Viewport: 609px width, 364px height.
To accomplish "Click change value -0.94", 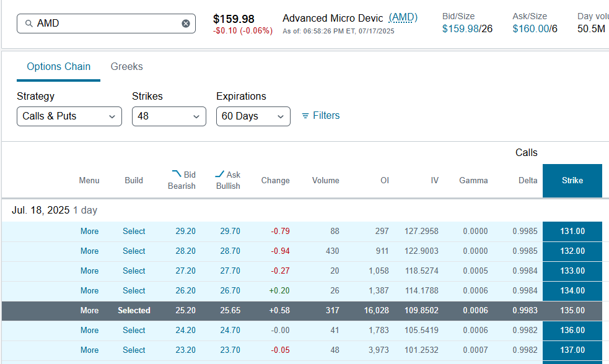I will tap(281, 251).
